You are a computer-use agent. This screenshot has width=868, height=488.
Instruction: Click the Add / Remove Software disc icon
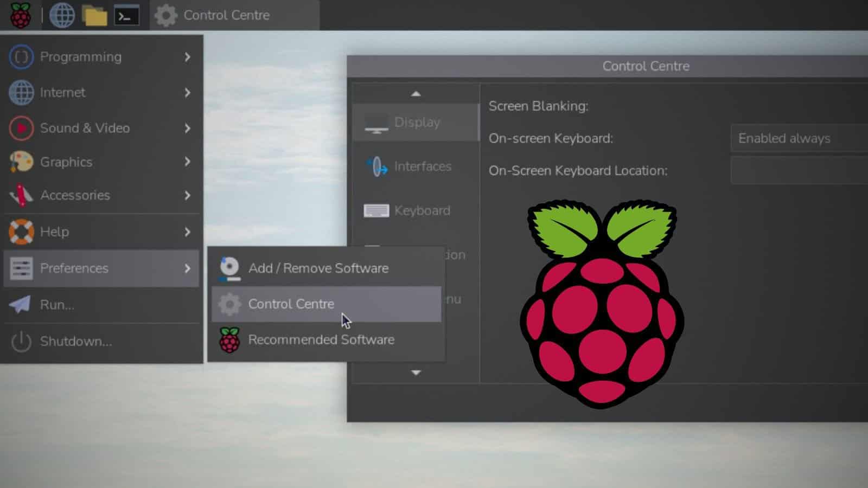point(229,268)
